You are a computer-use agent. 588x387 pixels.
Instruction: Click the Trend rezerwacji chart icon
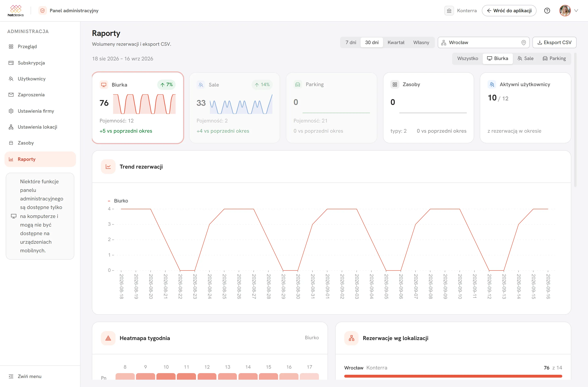click(x=108, y=167)
